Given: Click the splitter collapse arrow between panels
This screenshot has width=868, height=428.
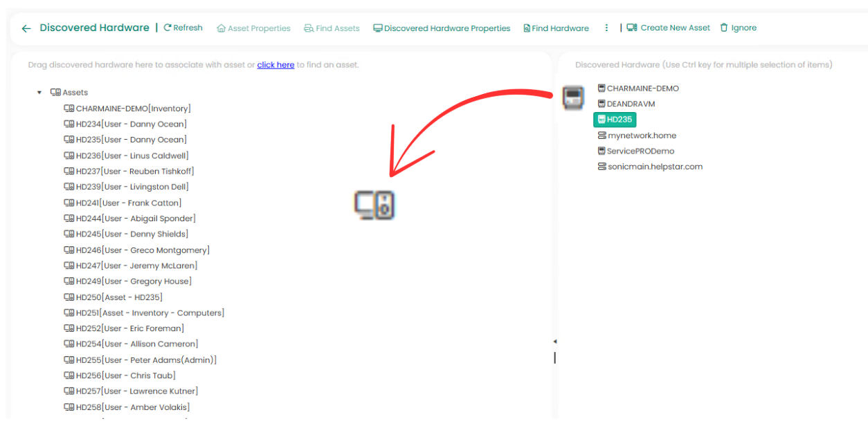Looking at the screenshot, I should pyautogui.click(x=554, y=342).
